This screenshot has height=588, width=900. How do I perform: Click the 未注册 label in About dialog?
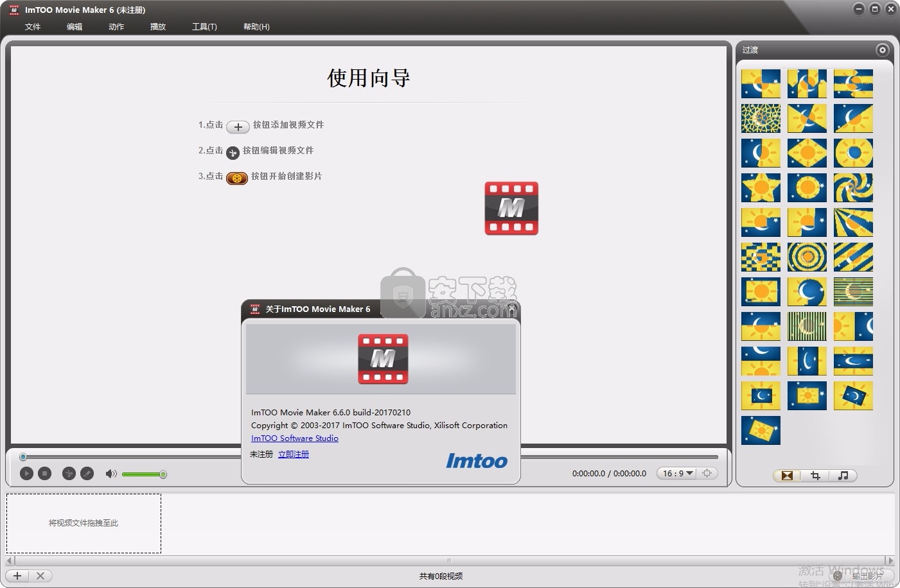pyautogui.click(x=261, y=454)
